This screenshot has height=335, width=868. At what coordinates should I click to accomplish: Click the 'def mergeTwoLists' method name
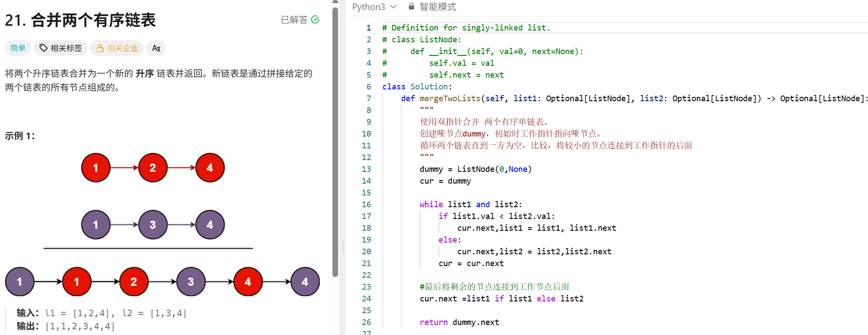[450, 99]
